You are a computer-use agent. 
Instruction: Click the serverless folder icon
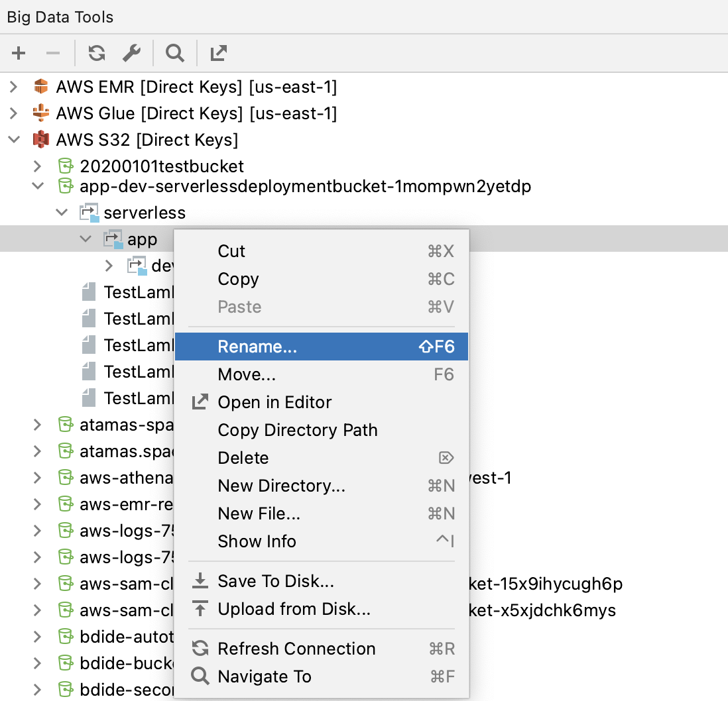point(89,212)
